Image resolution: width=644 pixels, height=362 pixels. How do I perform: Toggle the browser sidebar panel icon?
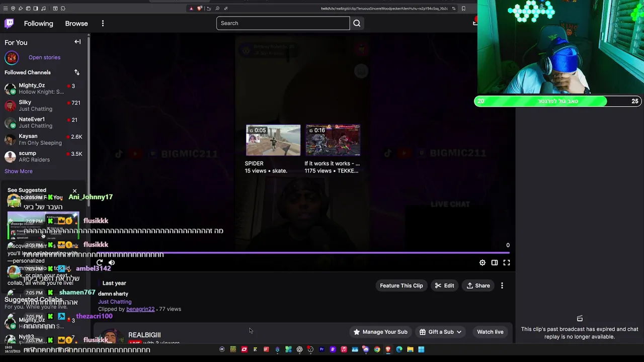36,9
